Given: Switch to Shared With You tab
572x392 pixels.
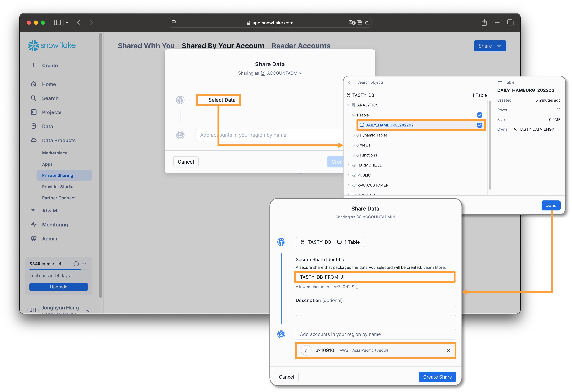Looking at the screenshot, I should click(x=146, y=46).
